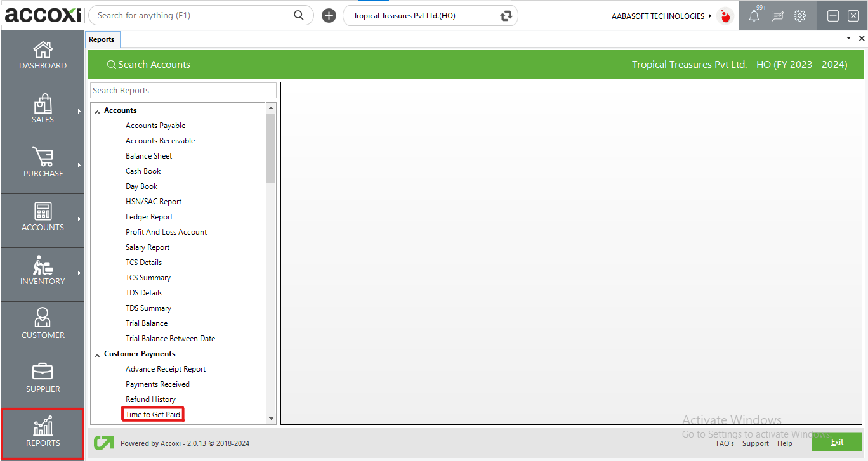
Task: Collapse the Customer Payments tree group
Action: 98,355
